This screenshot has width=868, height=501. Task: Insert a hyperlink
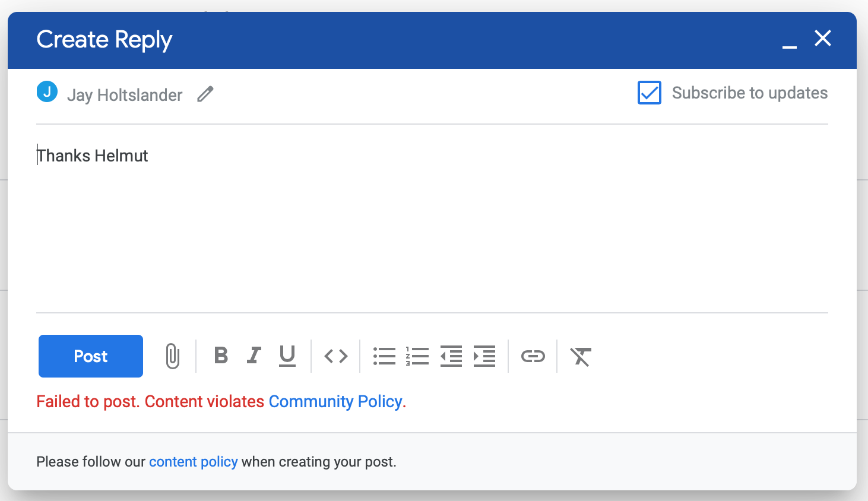click(533, 356)
